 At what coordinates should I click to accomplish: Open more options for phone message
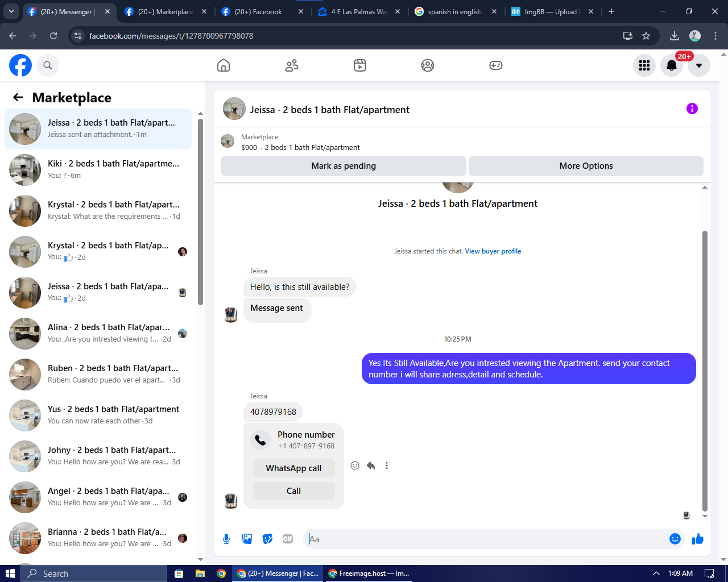(x=387, y=465)
